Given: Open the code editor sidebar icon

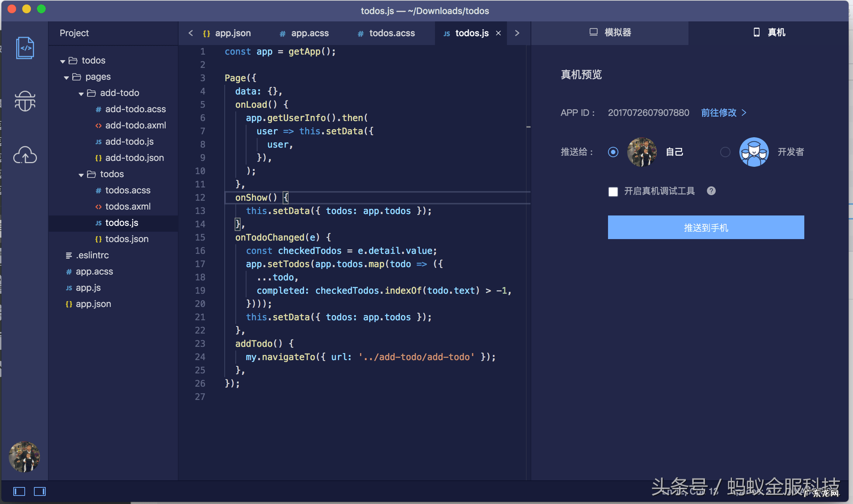Looking at the screenshot, I should 25,48.
